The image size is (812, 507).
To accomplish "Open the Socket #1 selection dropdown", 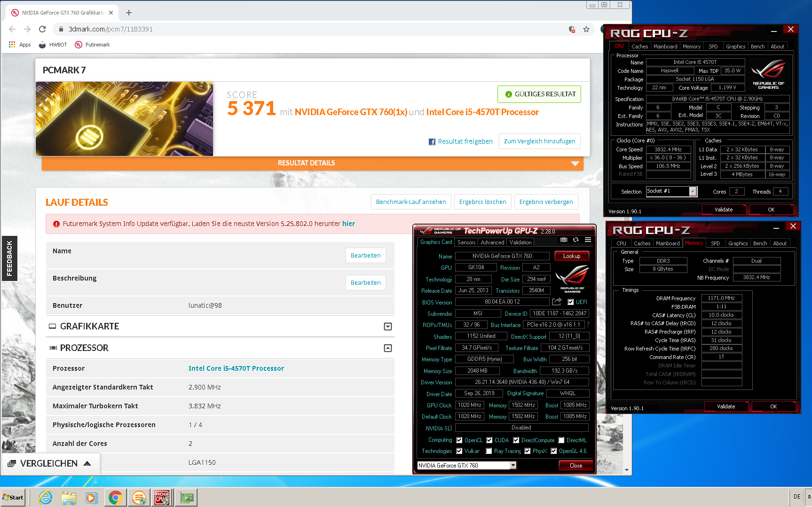I will tap(693, 192).
